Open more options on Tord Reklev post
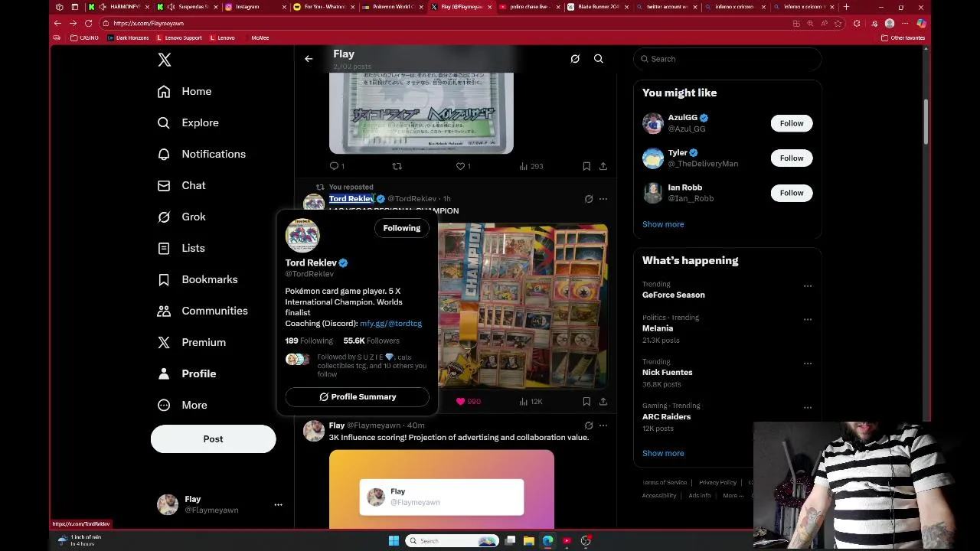The width and height of the screenshot is (980, 551). pos(603,199)
